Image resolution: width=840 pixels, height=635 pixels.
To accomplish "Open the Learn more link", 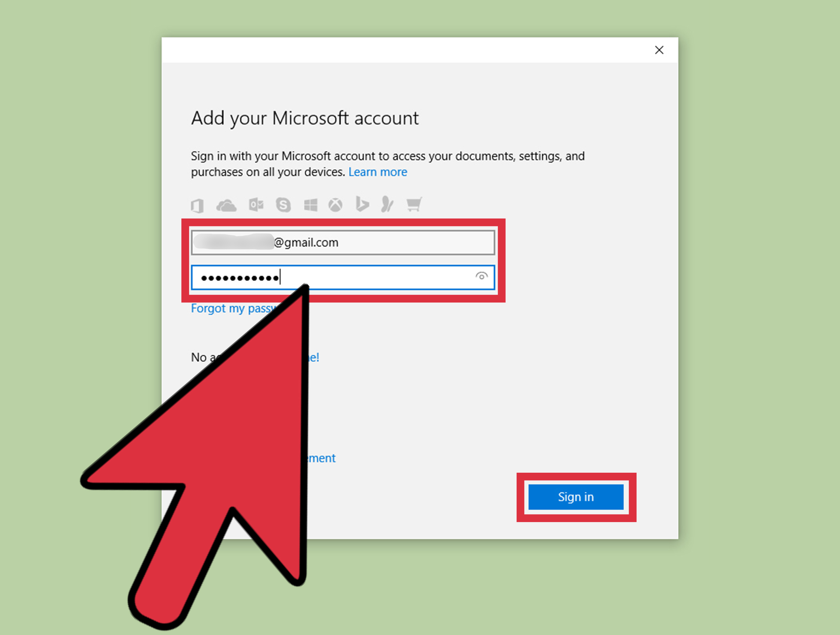I will tap(378, 172).
